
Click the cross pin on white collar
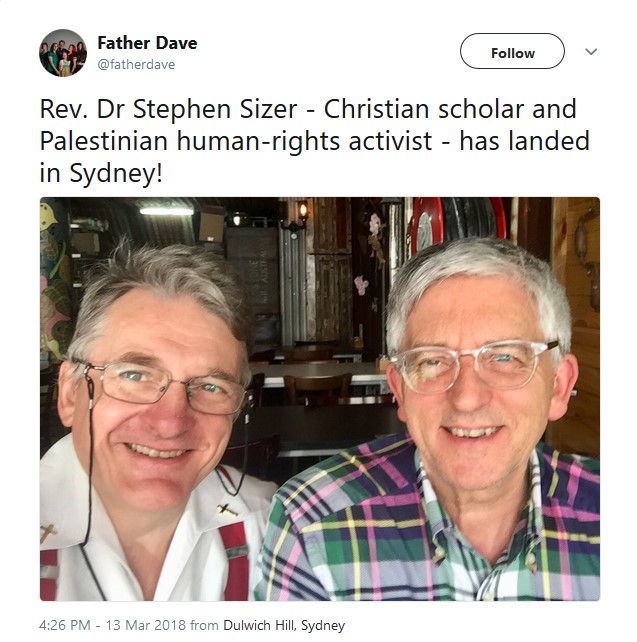coord(228,510)
